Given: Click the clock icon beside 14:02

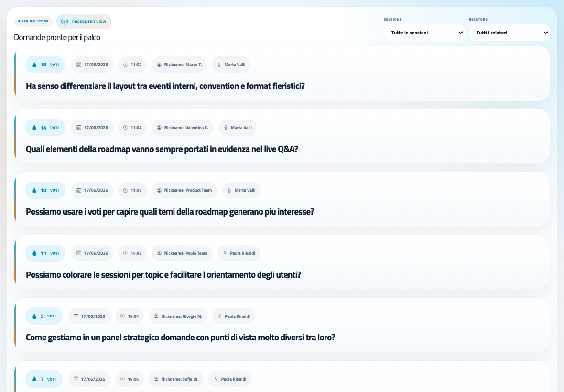Looking at the screenshot, I should 126,253.
